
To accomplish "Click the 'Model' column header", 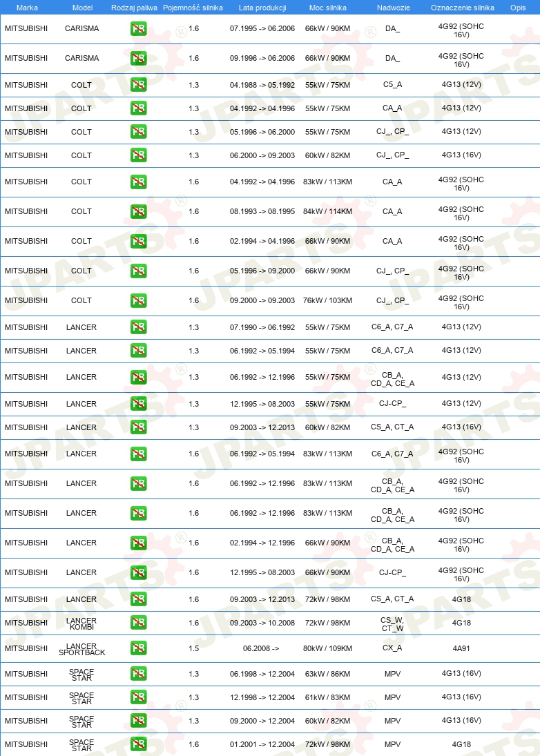I will [x=82, y=8].
